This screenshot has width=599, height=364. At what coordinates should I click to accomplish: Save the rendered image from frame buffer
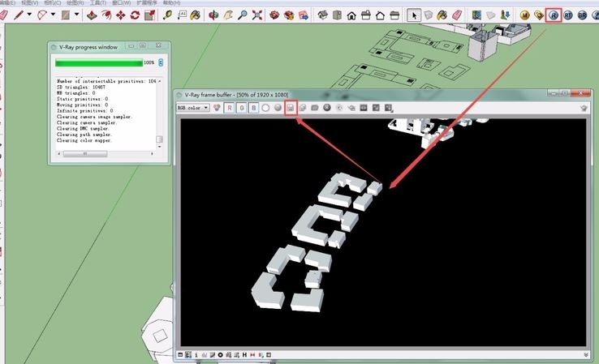coord(291,108)
